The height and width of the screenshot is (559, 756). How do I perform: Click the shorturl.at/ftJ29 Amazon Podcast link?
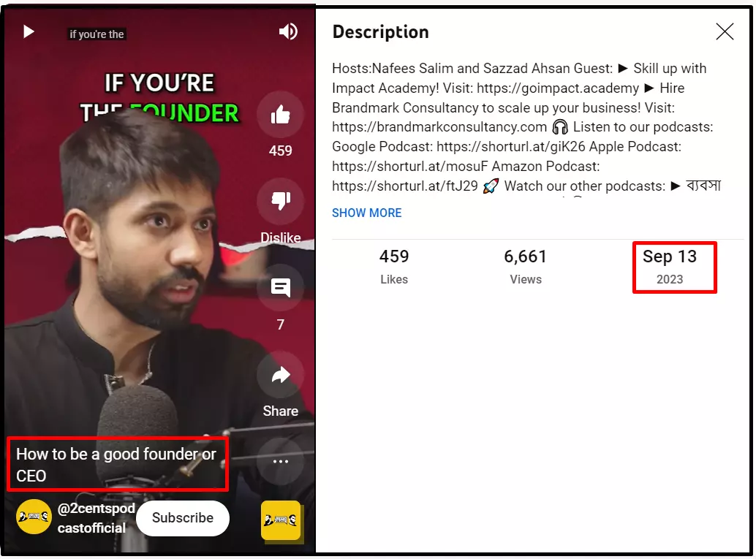(404, 186)
